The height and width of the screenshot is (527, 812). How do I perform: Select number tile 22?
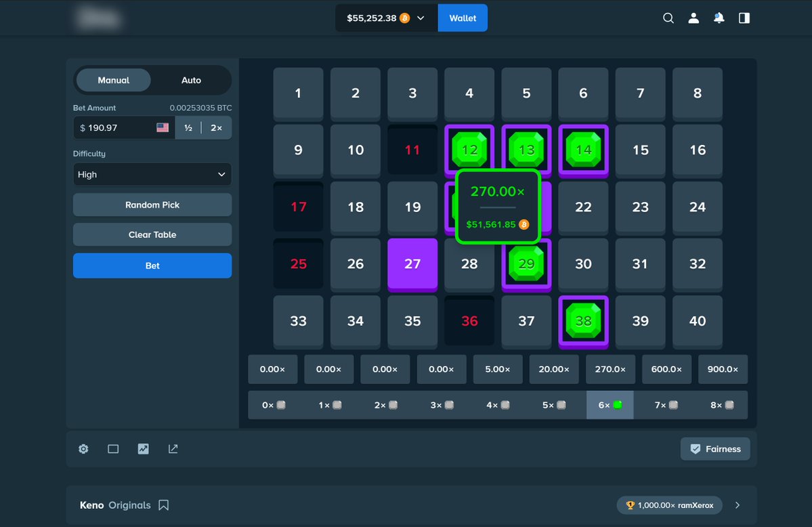coord(583,207)
